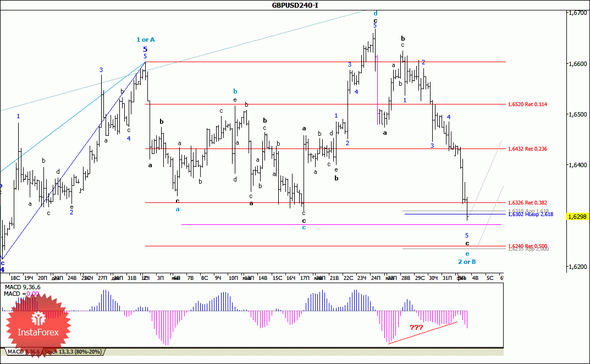Click the 30Ч date on time axis
The height and width of the screenshot is (364, 590).
[x=433, y=278]
